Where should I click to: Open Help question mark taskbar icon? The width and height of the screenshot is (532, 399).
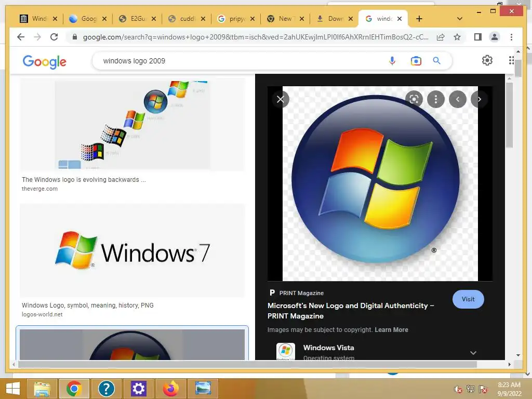(106, 389)
